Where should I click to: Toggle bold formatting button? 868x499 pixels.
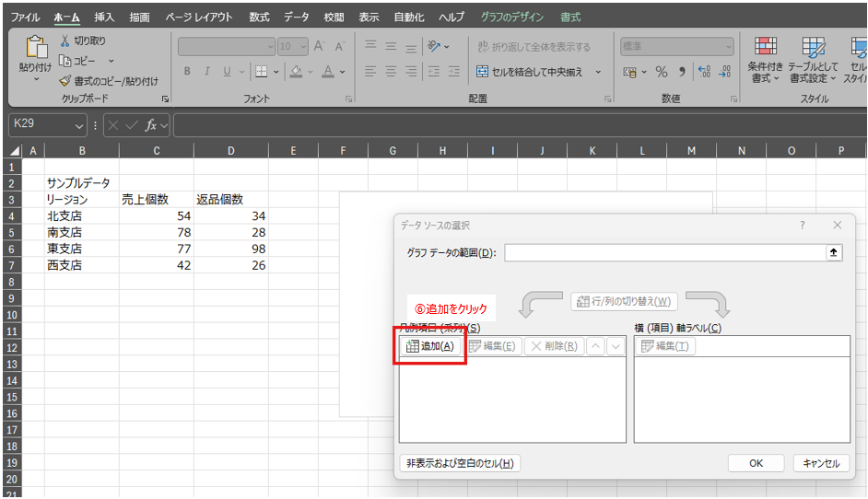pos(187,72)
